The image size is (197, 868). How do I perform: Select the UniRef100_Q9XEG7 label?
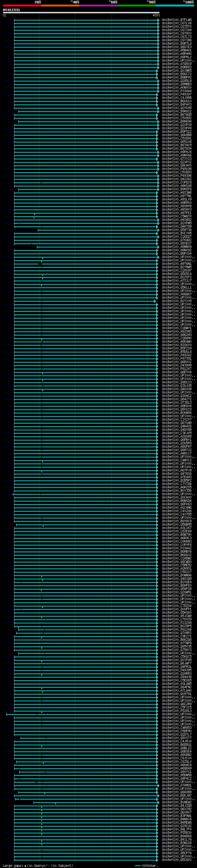click(x=177, y=243)
